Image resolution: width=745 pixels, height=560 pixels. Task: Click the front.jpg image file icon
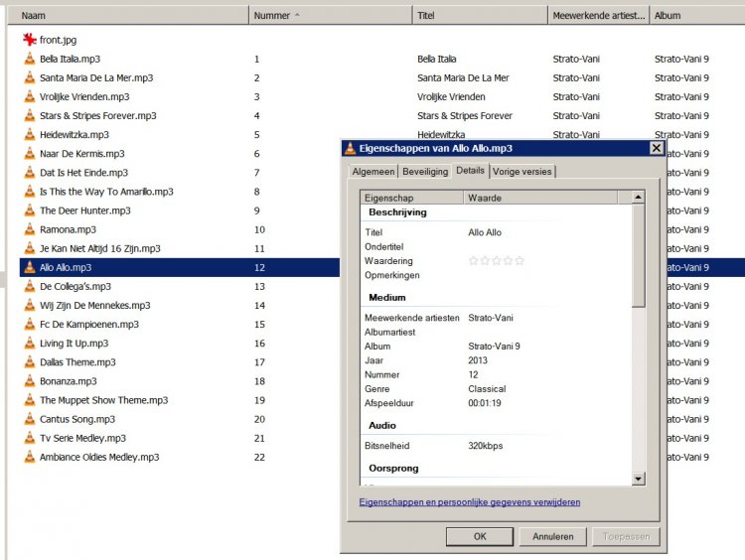coord(29,40)
